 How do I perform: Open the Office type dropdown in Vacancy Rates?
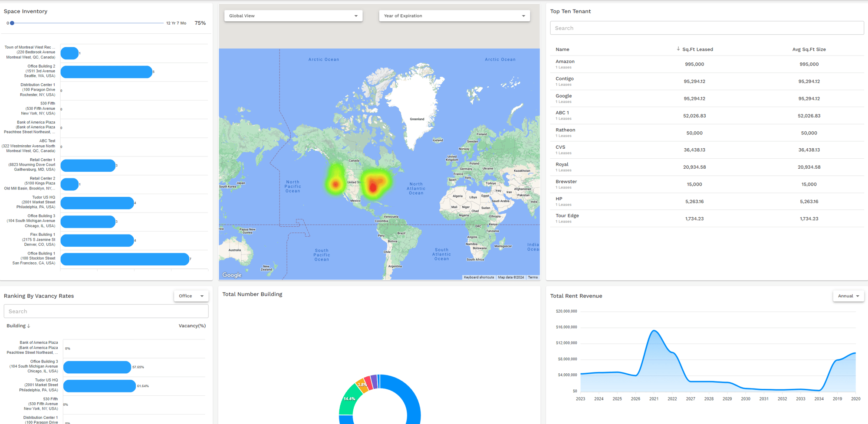(191, 296)
